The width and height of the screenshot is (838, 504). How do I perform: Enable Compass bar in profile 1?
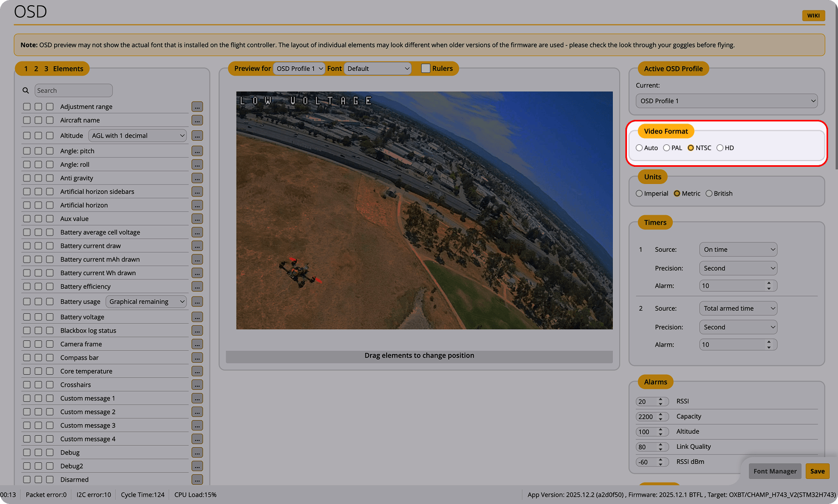(x=27, y=358)
